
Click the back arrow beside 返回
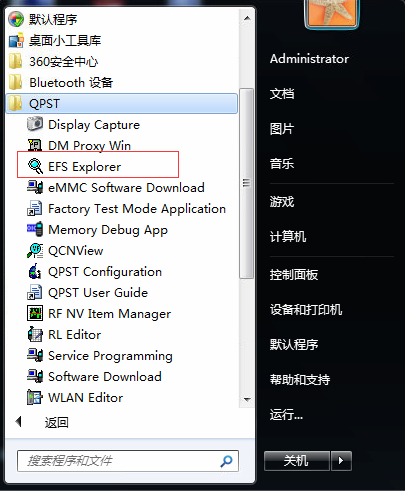(19, 422)
